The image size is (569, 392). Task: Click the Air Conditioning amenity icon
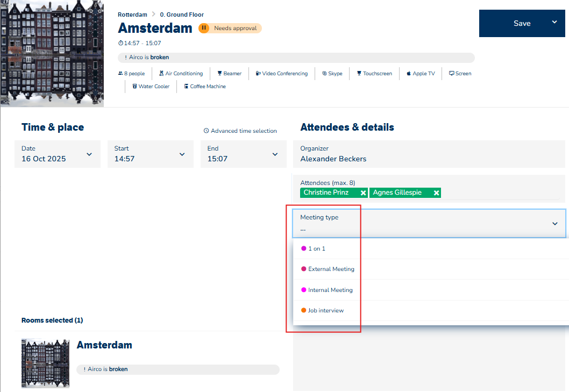[161, 74]
